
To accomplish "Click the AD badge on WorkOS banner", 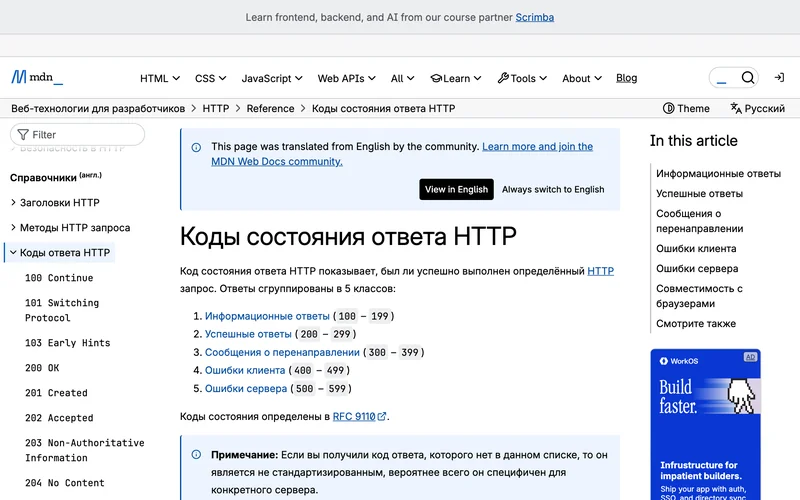I will tap(750, 357).
